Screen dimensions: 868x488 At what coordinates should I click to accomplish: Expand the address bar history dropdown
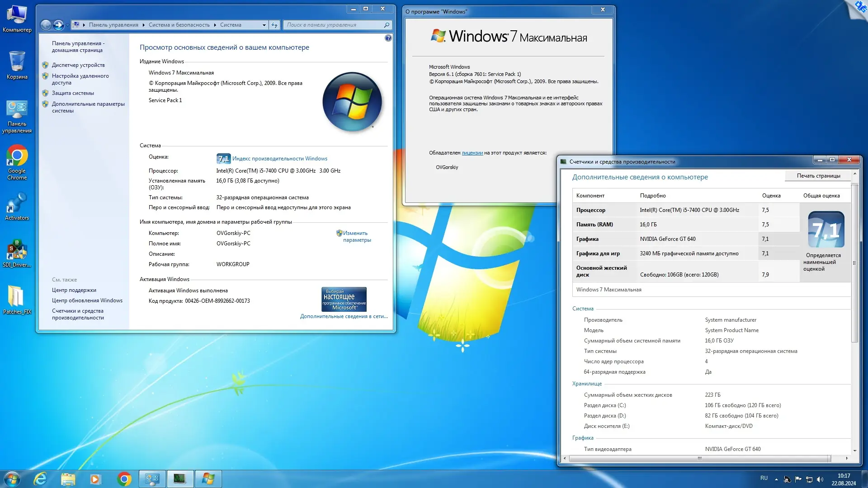pyautogui.click(x=264, y=25)
